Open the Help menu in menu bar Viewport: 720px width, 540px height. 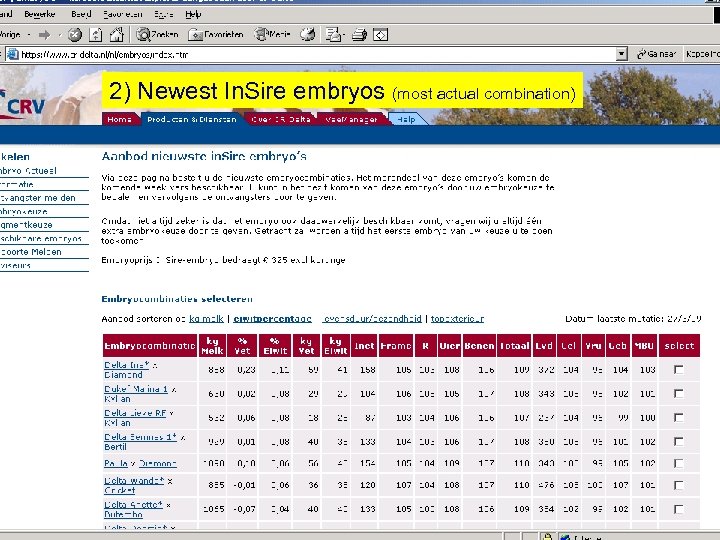tap(193, 14)
